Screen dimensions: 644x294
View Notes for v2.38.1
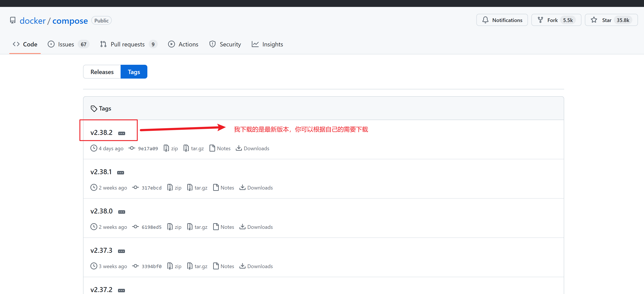coord(224,188)
